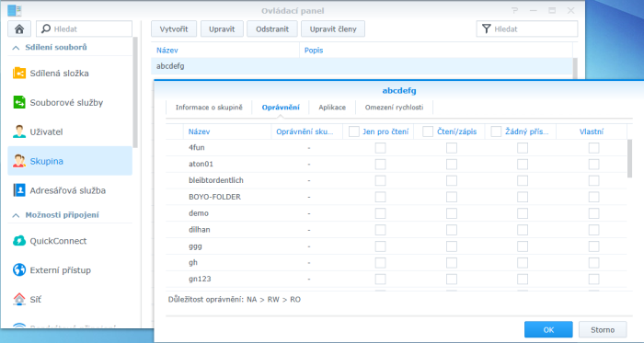Open the Informace o skupině tab
644x343 pixels.
click(x=209, y=108)
